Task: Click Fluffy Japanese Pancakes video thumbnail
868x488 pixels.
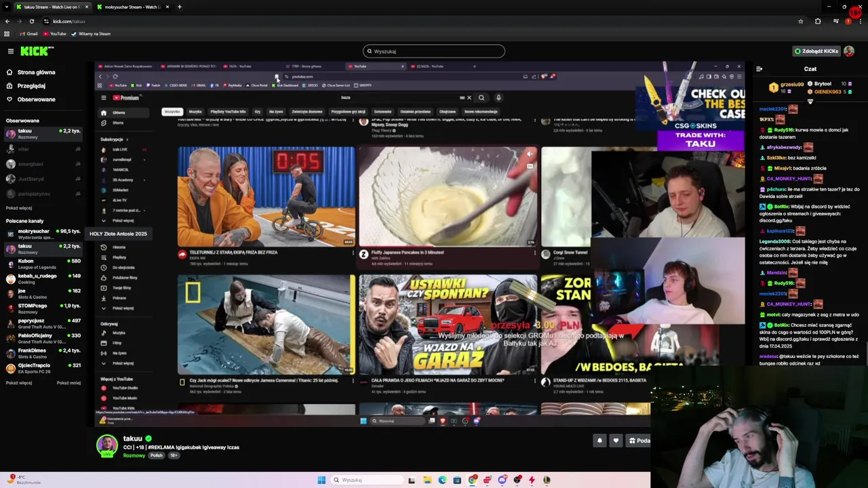Action: coord(448,197)
